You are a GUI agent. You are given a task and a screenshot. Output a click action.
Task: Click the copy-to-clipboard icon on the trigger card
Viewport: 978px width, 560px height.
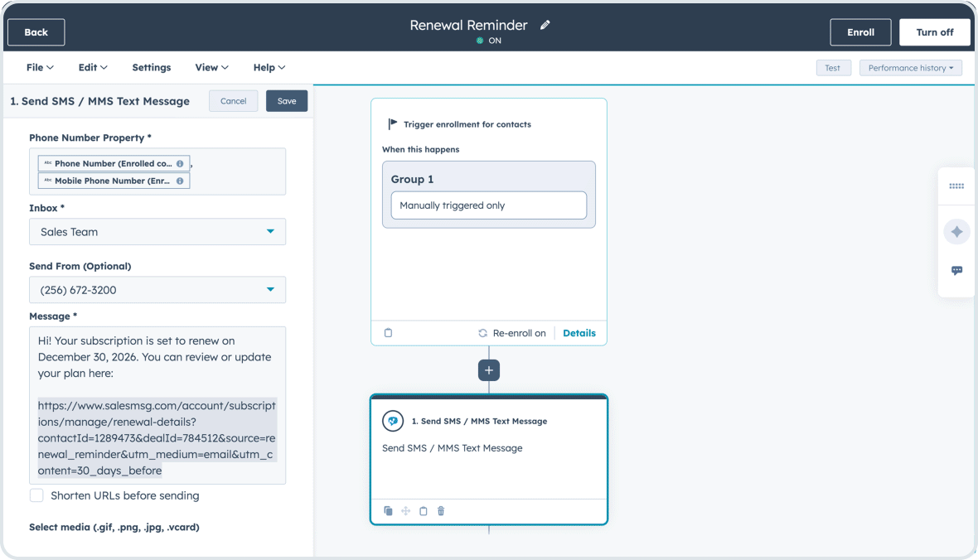pyautogui.click(x=388, y=332)
